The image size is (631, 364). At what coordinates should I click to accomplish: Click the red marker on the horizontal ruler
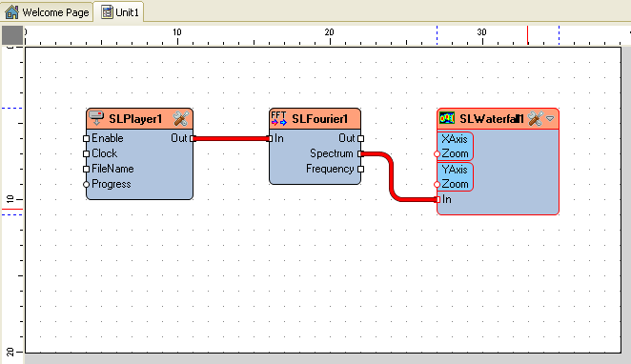(x=527, y=35)
